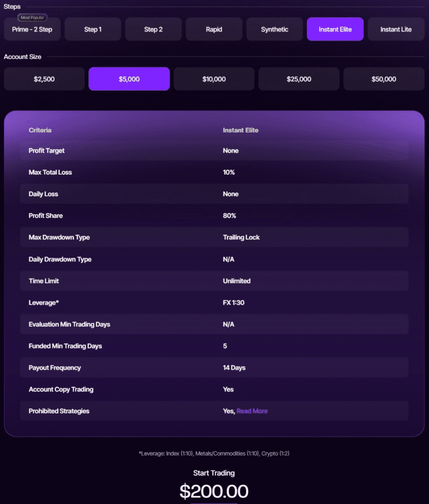Open the Step 2 evaluation tab
The image size is (429, 504).
click(x=153, y=29)
